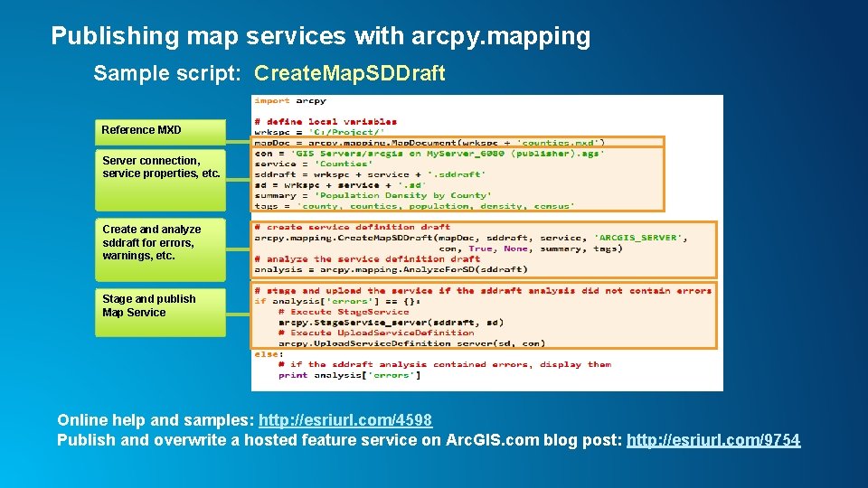868x488 pixels.
Task: Click the "if analysis['errors'] == {}:" line
Action: [x=337, y=301]
